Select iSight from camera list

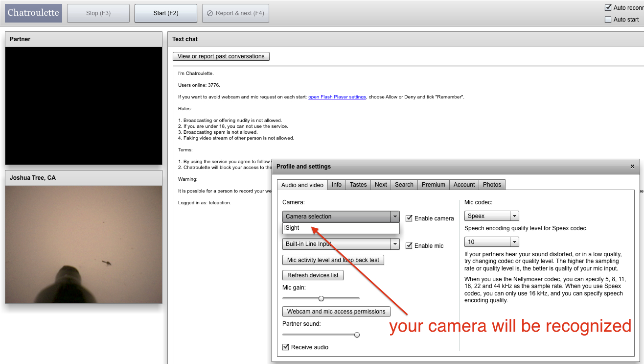coord(341,228)
